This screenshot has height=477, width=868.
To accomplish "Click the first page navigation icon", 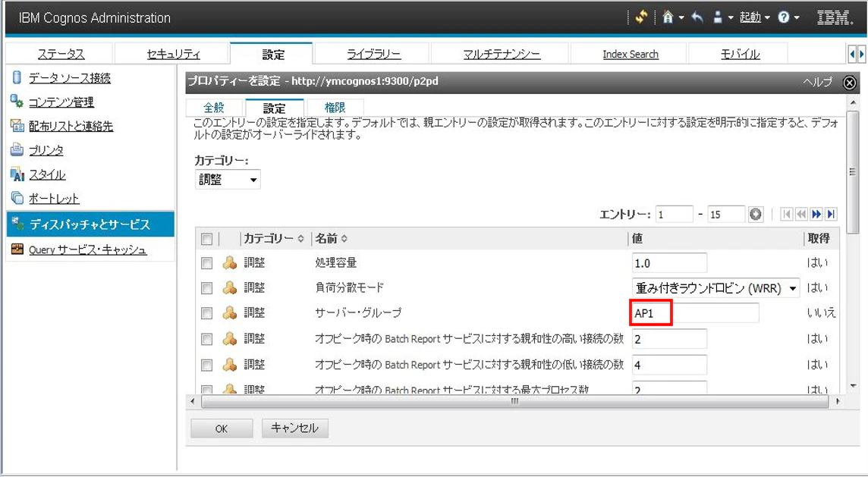I will coord(786,214).
